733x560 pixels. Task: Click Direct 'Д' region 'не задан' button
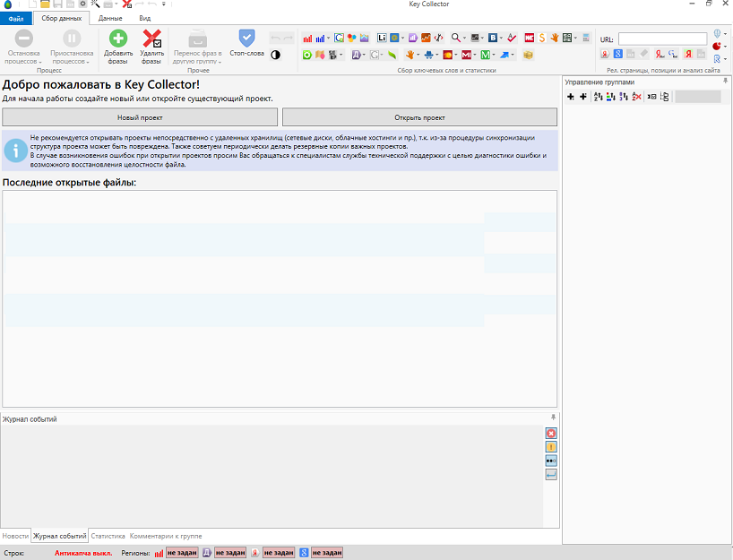[230, 553]
